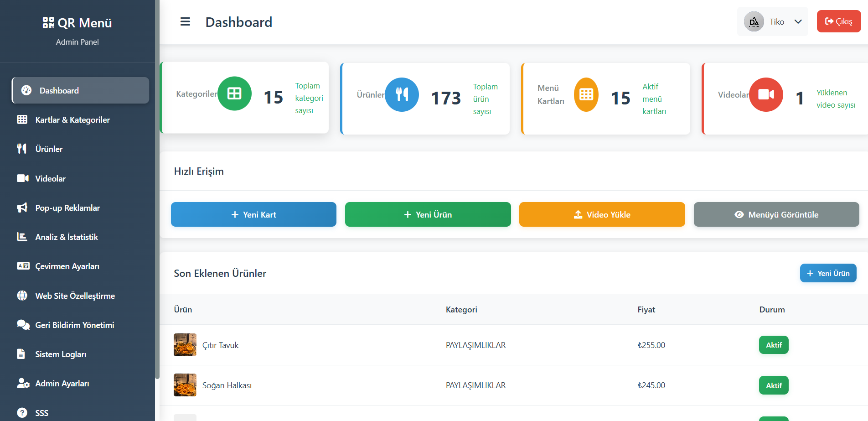868x421 pixels.
Task: Click Menüyü Görüntüle eye button
Action: [x=776, y=214]
